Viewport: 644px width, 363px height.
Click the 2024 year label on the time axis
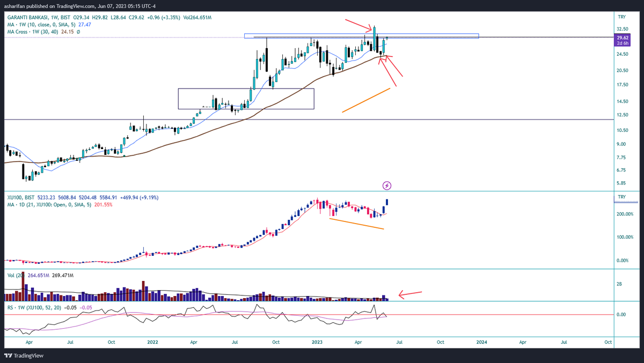pos(481,342)
